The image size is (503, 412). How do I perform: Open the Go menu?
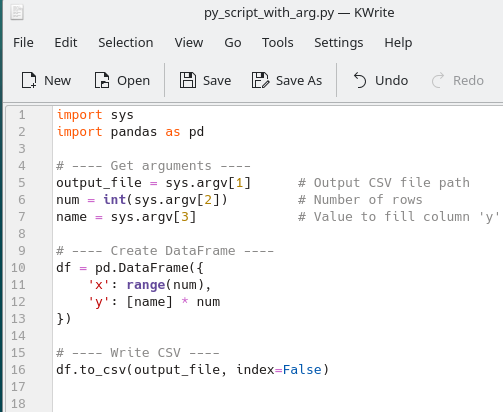point(233,43)
